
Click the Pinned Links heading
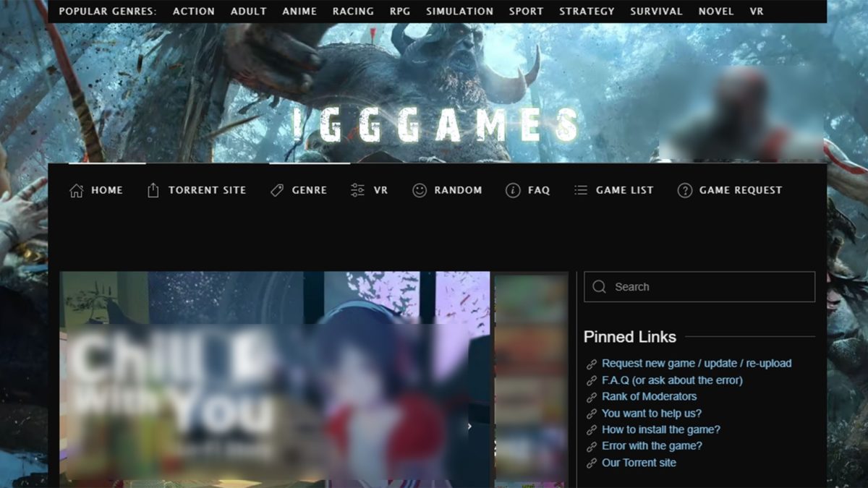click(630, 337)
